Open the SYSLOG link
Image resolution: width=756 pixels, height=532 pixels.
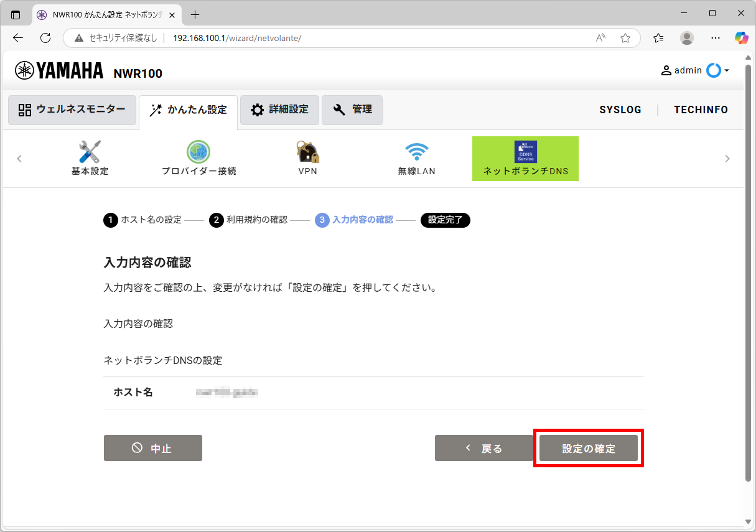620,110
